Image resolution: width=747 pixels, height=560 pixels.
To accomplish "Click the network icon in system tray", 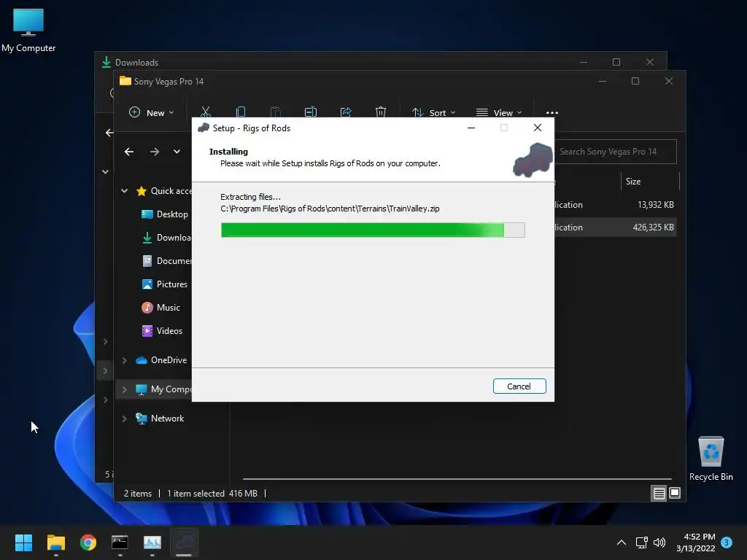I will point(641,542).
